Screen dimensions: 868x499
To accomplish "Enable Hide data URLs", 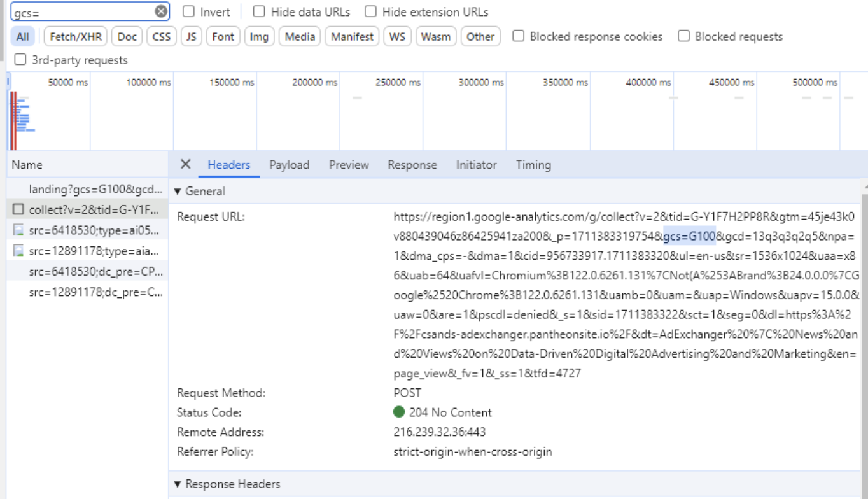I will coord(259,11).
